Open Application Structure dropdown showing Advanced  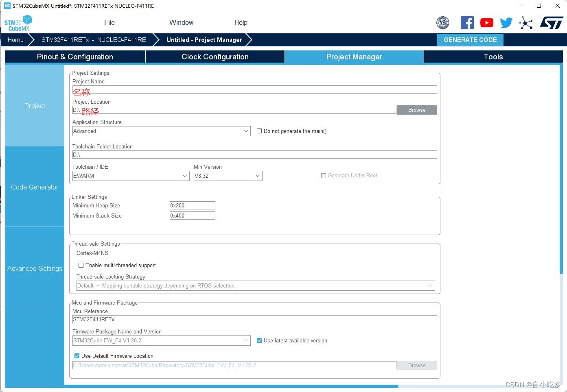coord(161,131)
